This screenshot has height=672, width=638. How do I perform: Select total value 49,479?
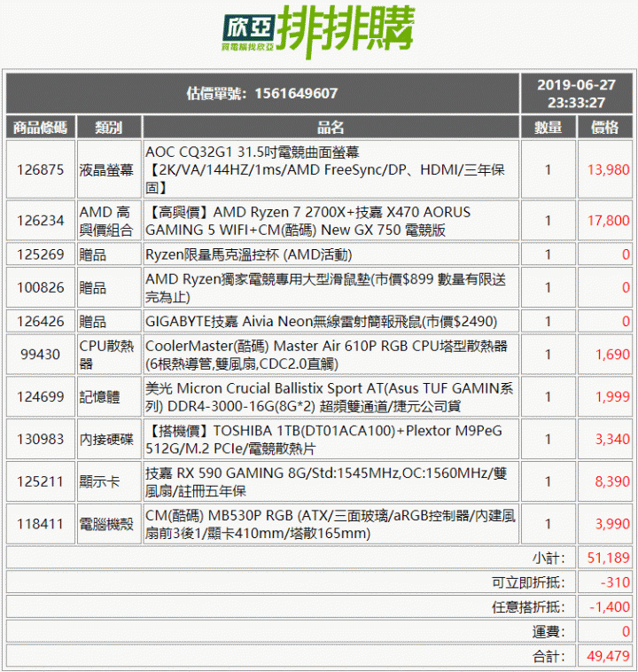click(608, 656)
